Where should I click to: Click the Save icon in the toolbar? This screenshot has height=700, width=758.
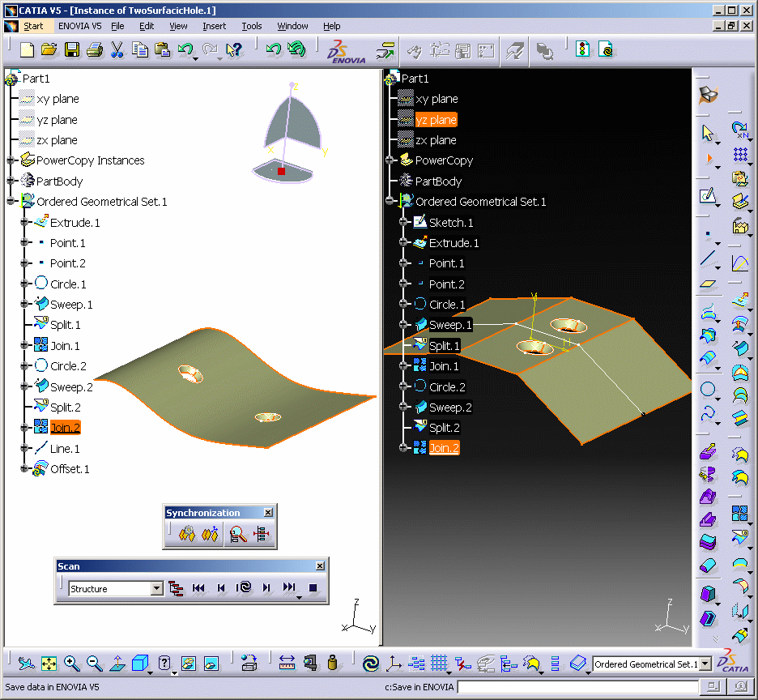72,50
